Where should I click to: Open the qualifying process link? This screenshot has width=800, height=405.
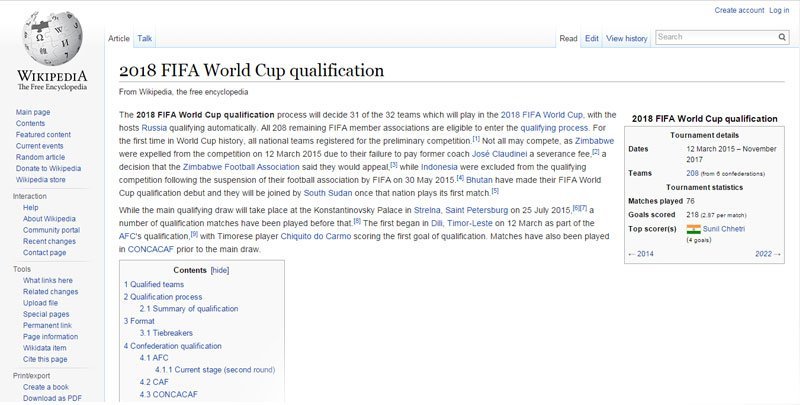click(x=555, y=128)
